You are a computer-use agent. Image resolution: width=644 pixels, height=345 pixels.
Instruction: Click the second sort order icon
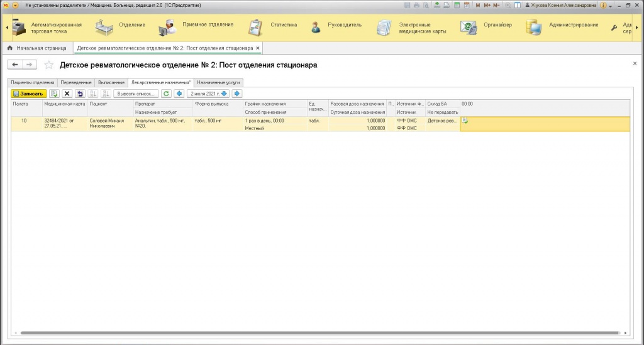click(106, 94)
